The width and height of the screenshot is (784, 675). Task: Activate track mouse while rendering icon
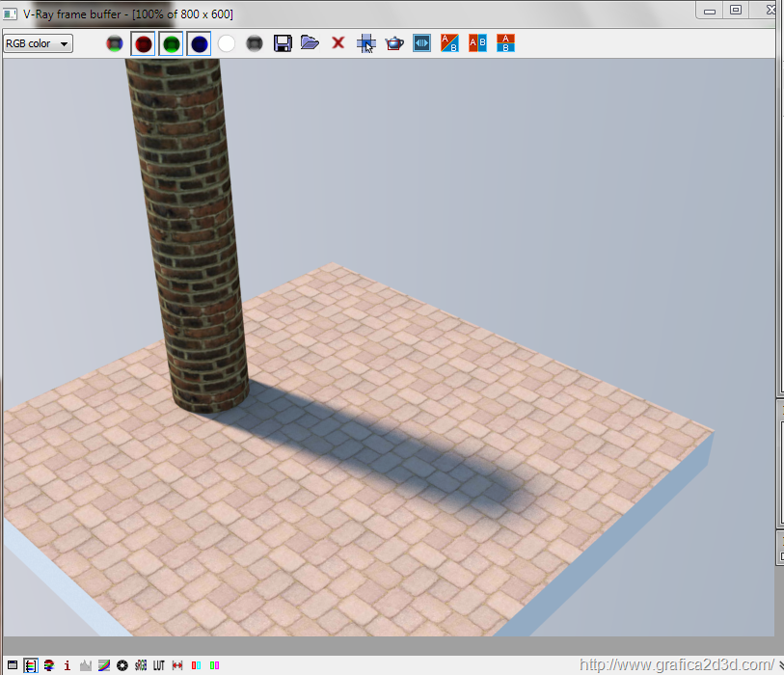coord(365,43)
